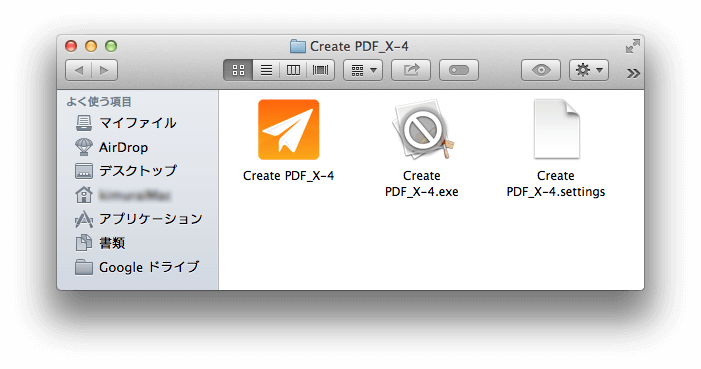Select the Create PDF_X-4.exe file icon
The width and height of the screenshot is (701, 369).
click(422, 129)
